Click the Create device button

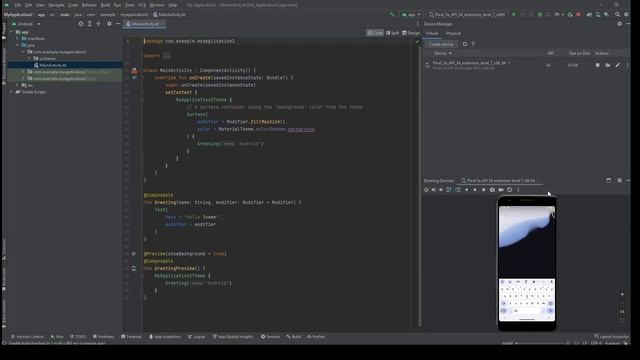(x=441, y=44)
